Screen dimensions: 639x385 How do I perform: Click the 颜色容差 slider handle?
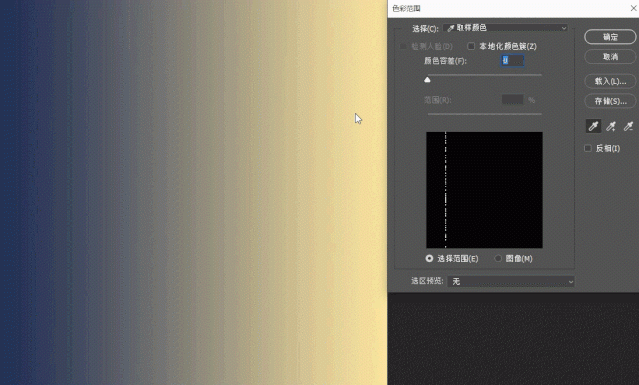tap(427, 79)
